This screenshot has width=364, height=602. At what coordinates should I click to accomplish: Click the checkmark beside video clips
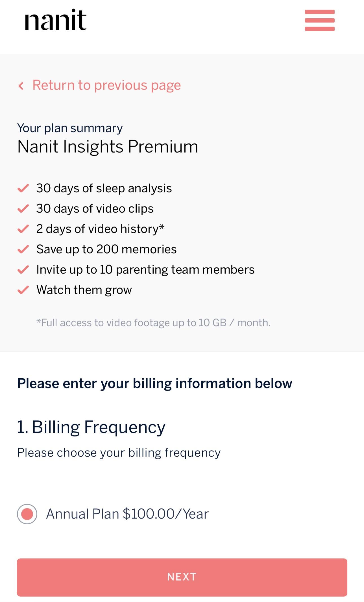tap(23, 209)
